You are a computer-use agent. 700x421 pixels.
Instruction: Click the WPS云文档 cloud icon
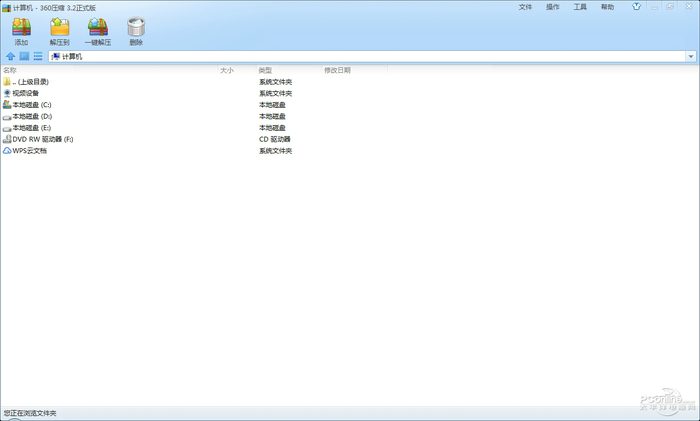7,151
